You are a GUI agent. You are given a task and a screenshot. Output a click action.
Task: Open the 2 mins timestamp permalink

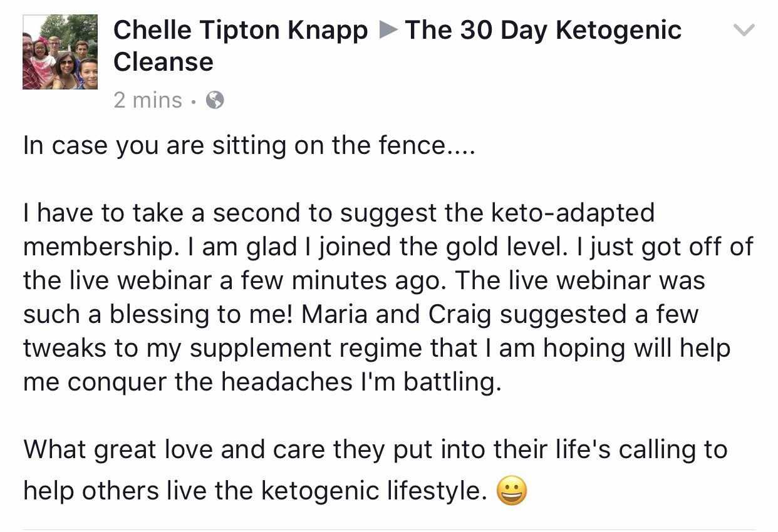tap(148, 100)
